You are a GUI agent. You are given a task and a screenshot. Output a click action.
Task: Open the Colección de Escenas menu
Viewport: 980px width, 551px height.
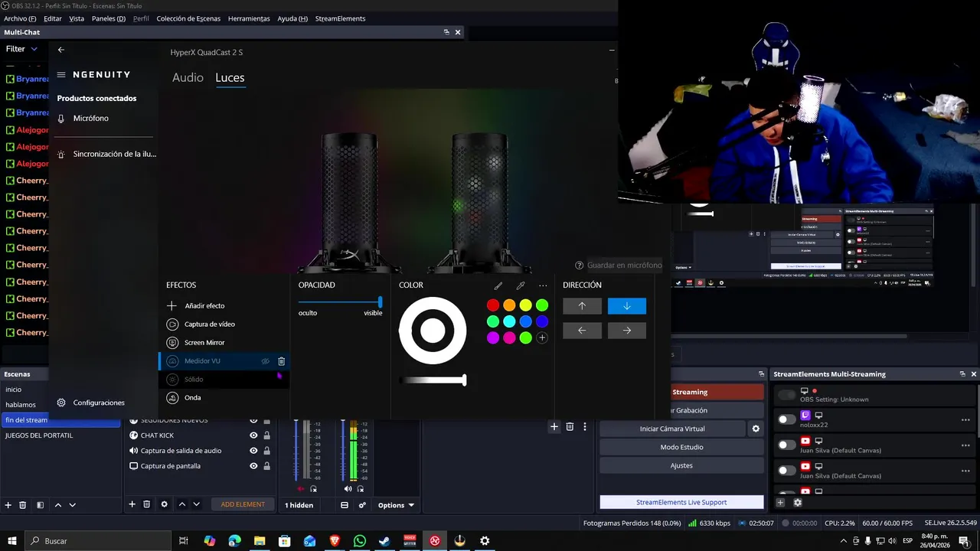point(188,18)
